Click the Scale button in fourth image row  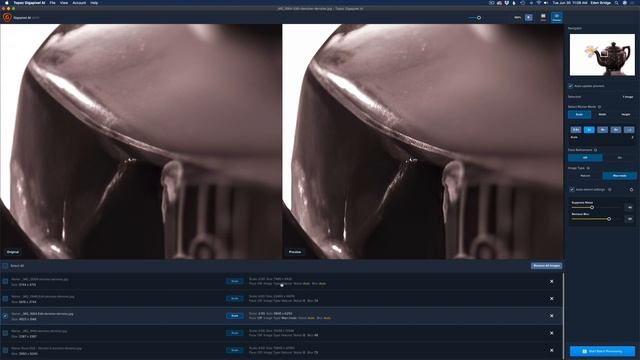click(x=235, y=333)
